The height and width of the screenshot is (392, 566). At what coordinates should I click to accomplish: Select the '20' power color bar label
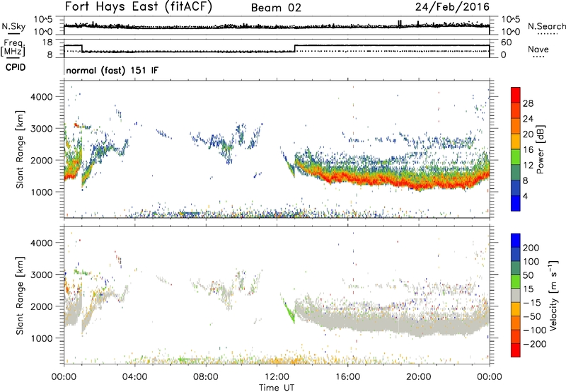click(528, 134)
